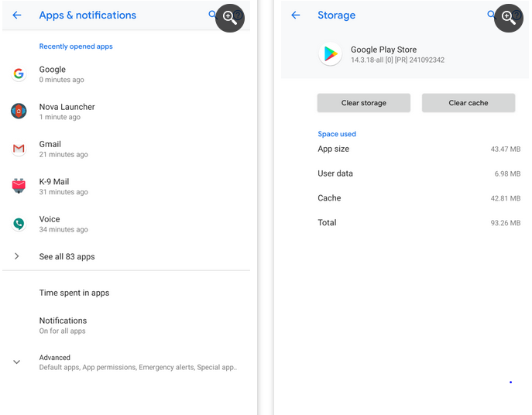The image size is (532, 415).
Task: Tap the 6.98 MB value
Action: (507, 173)
